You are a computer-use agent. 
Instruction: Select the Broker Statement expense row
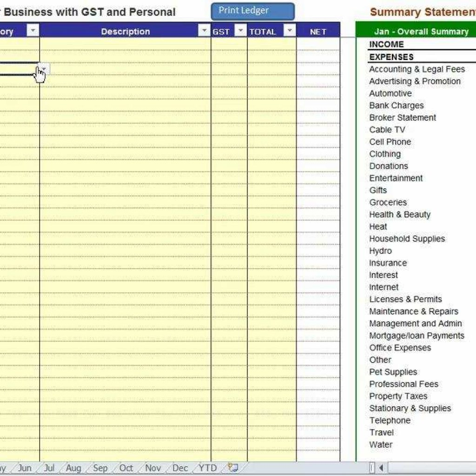(x=402, y=118)
